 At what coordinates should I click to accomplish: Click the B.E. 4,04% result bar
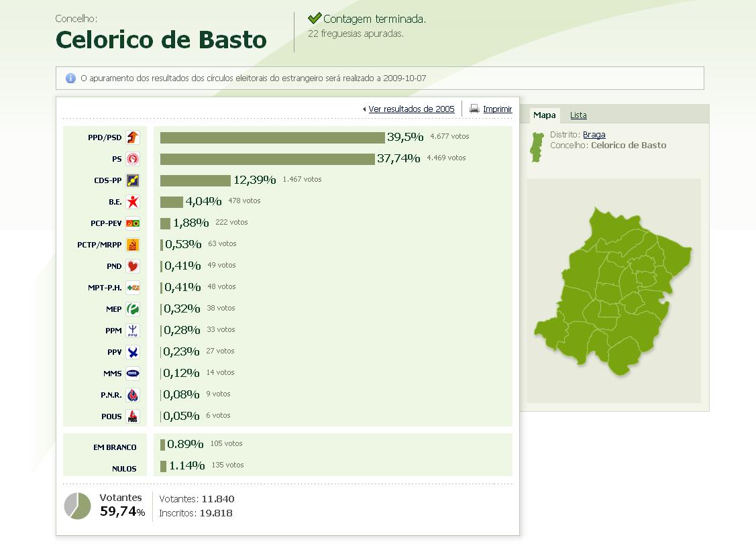(172, 202)
